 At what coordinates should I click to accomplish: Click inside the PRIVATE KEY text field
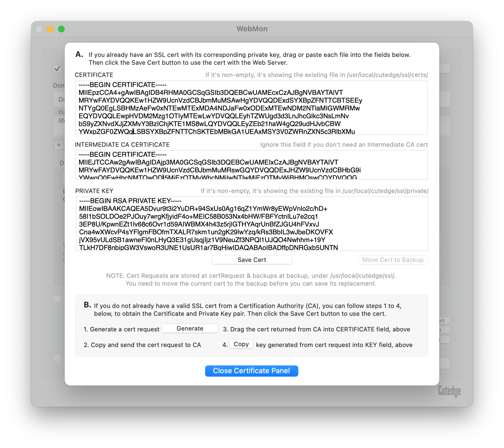[252, 224]
